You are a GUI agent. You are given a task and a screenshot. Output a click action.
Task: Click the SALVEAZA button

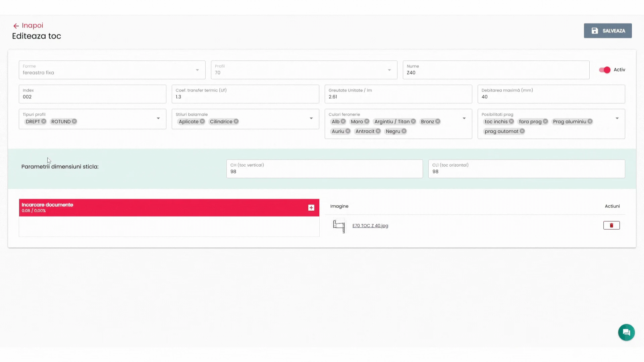608,31
